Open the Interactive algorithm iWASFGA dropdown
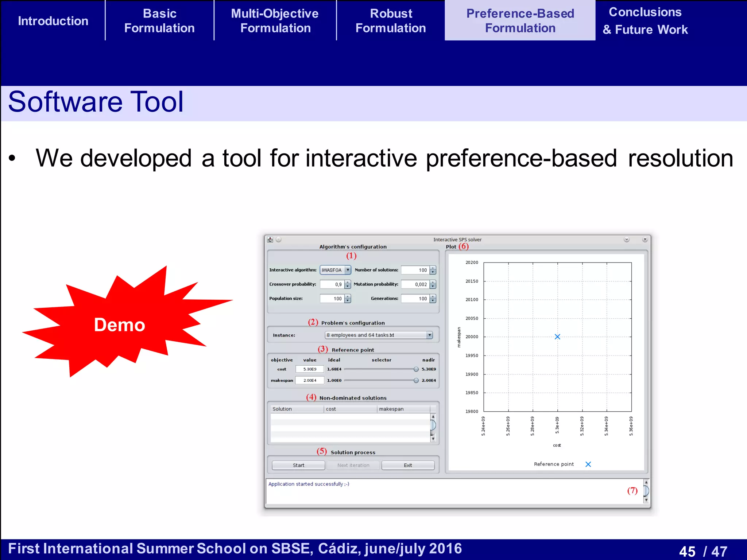 (x=348, y=270)
